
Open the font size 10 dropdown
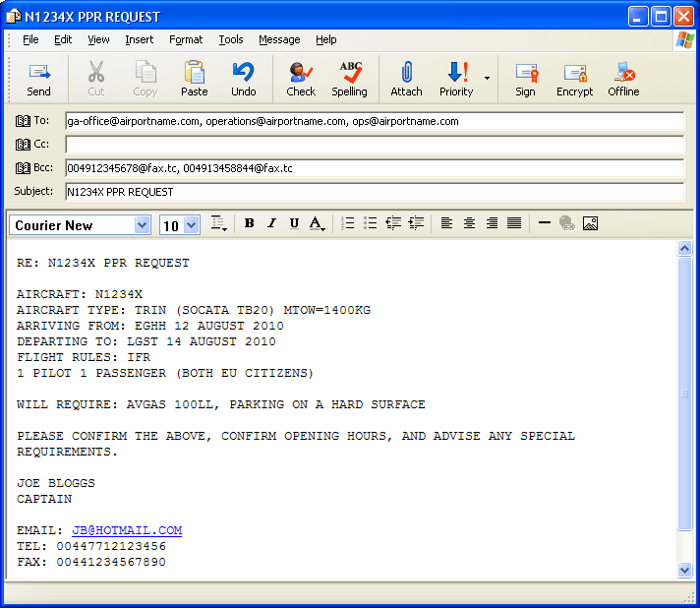pyautogui.click(x=191, y=224)
